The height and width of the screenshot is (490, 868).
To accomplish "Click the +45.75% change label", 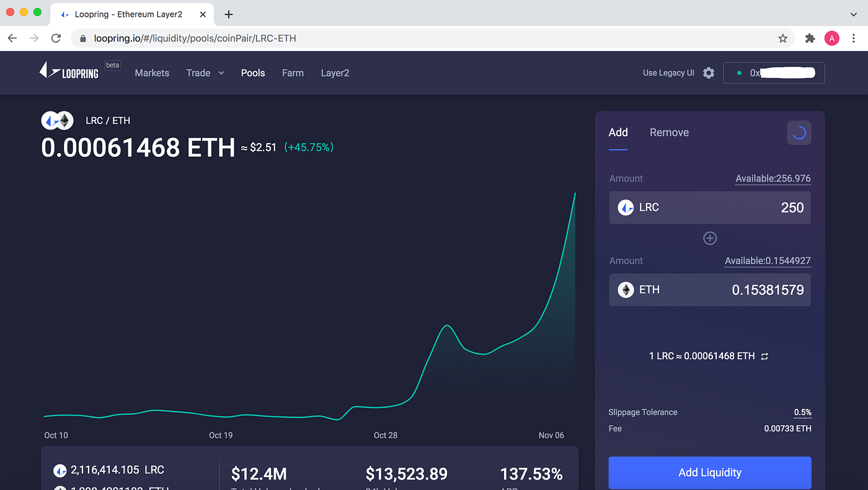I will point(309,147).
